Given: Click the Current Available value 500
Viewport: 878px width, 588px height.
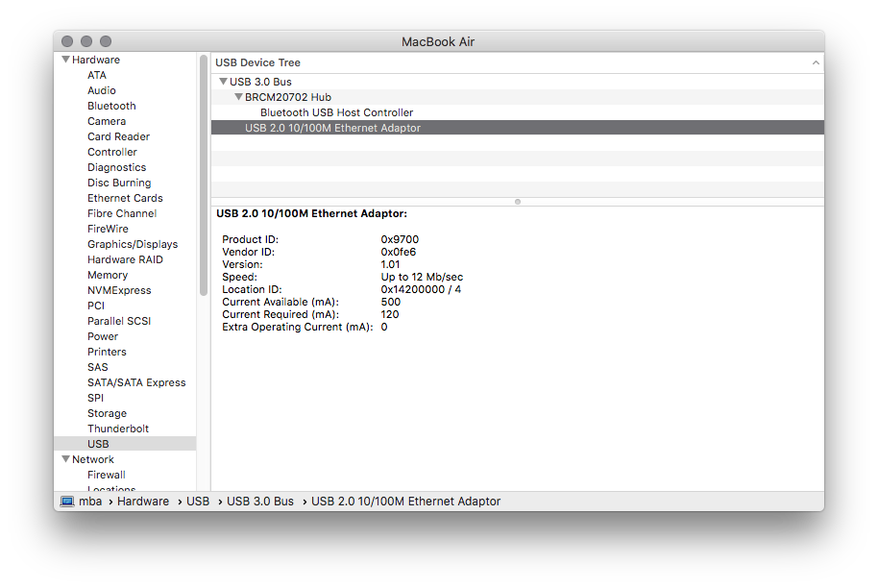Looking at the screenshot, I should click(x=390, y=302).
